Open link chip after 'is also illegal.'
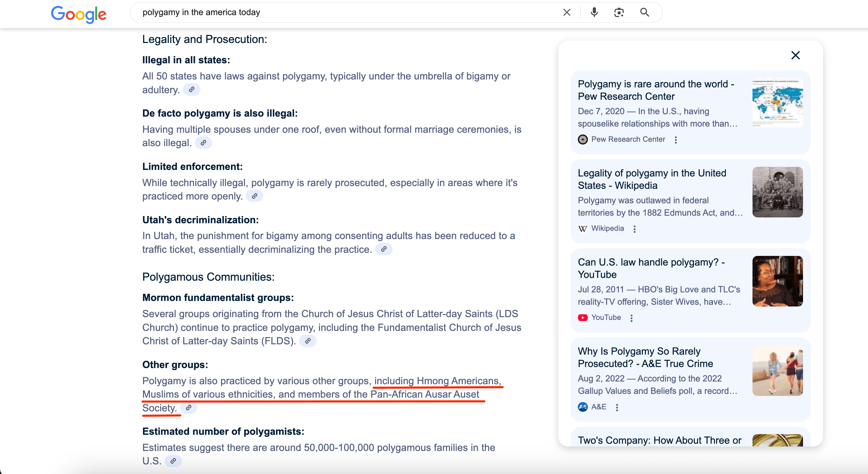Viewport: 868px width, 474px height. (204, 143)
